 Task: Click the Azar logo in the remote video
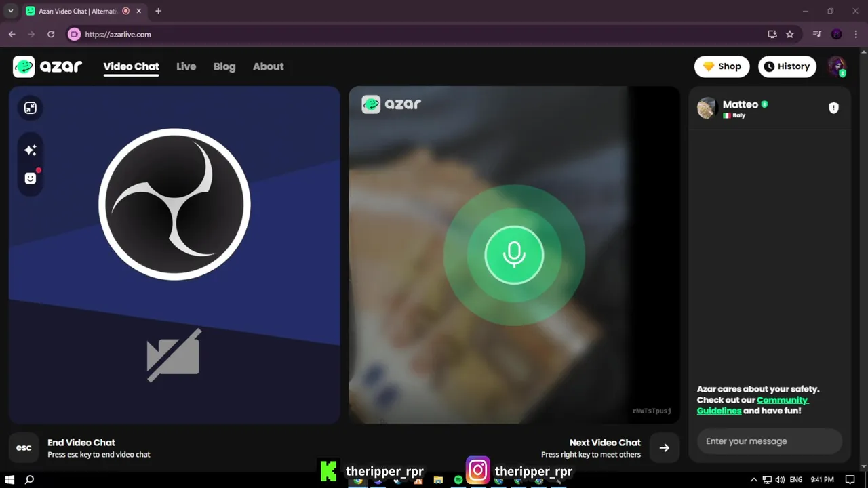pos(391,104)
